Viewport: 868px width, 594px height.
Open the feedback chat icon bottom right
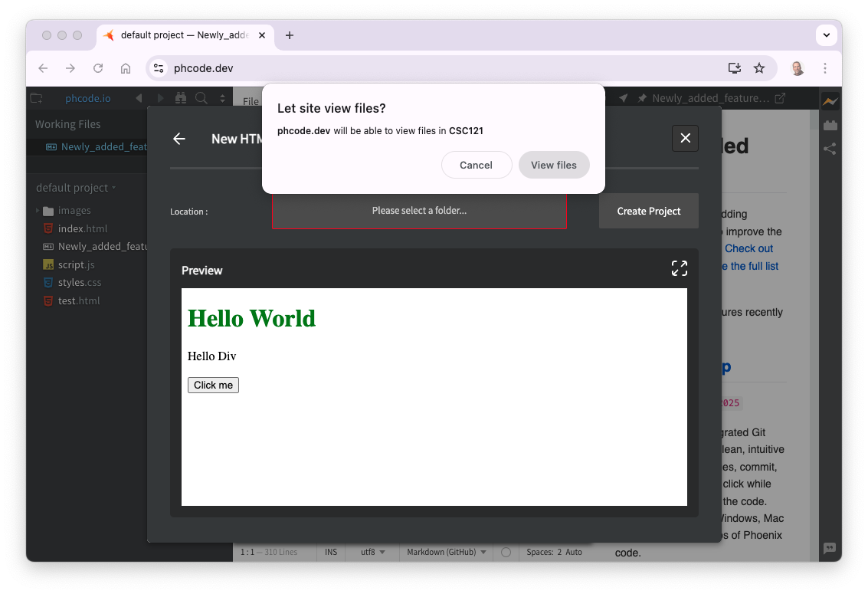pyautogui.click(x=829, y=549)
